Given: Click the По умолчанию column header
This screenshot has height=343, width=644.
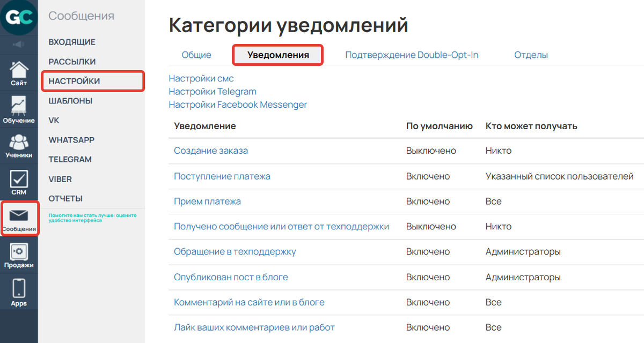Looking at the screenshot, I should (x=440, y=126).
